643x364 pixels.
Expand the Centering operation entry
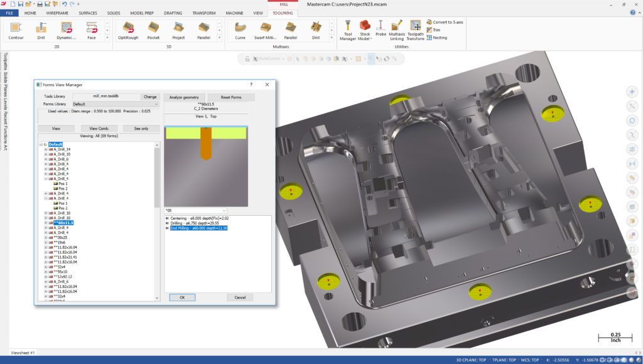pyautogui.click(x=167, y=218)
